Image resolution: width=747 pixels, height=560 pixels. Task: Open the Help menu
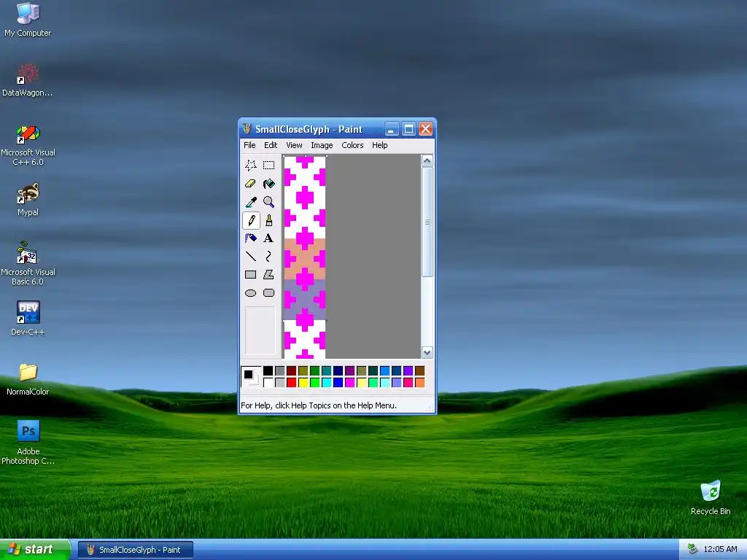click(x=379, y=145)
